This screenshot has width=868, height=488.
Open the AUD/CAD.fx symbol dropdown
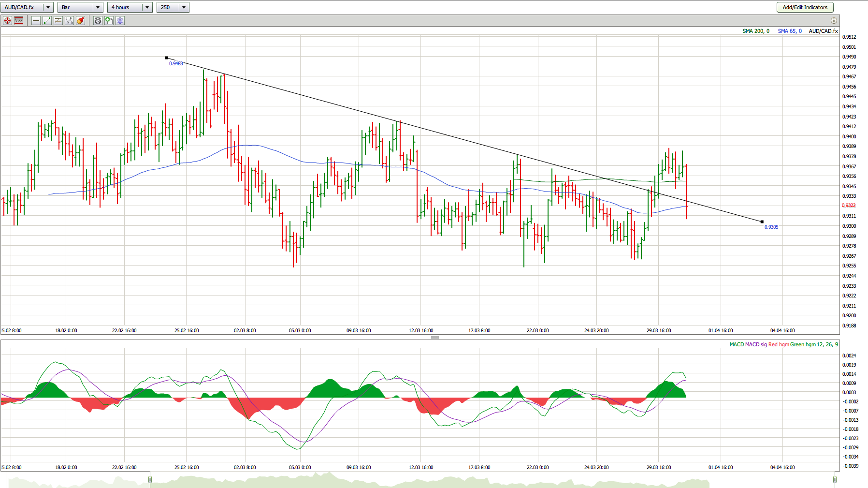[x=48, y=7]
